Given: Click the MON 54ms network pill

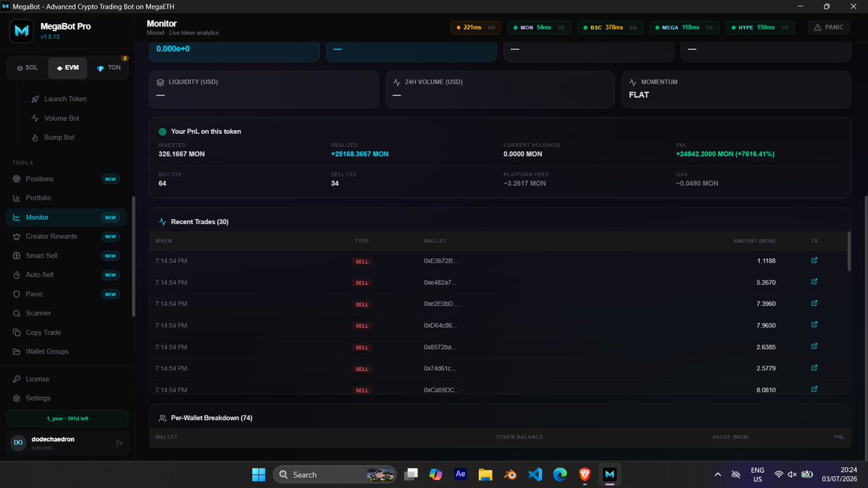Looking at the screenshot, I should (x=539, y=27).
